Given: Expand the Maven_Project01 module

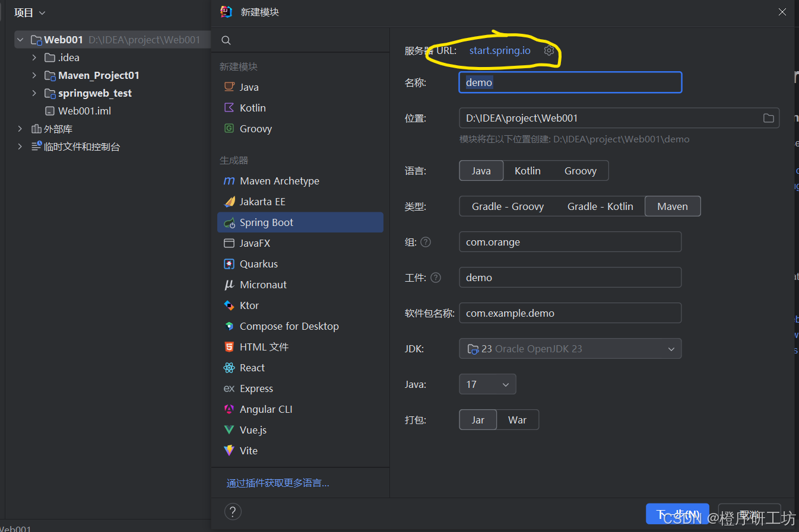Looking at the screenshot, I should click(x=34, y=75).
